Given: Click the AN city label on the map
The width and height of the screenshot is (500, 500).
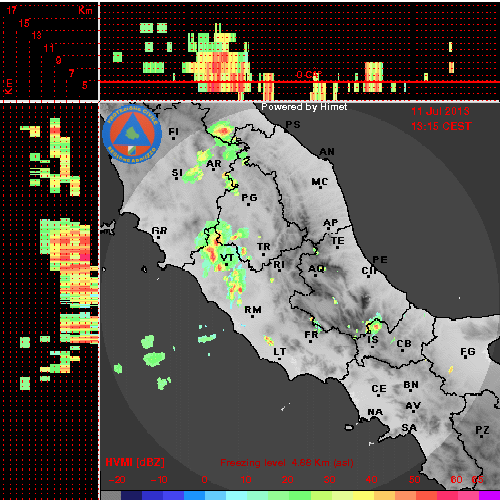Looking at the screenshot, I should (327, 152).
